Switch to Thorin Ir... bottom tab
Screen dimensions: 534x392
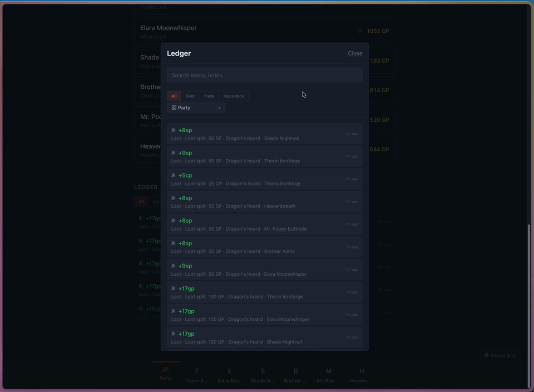pyautogui.click(x=196, y=375)
